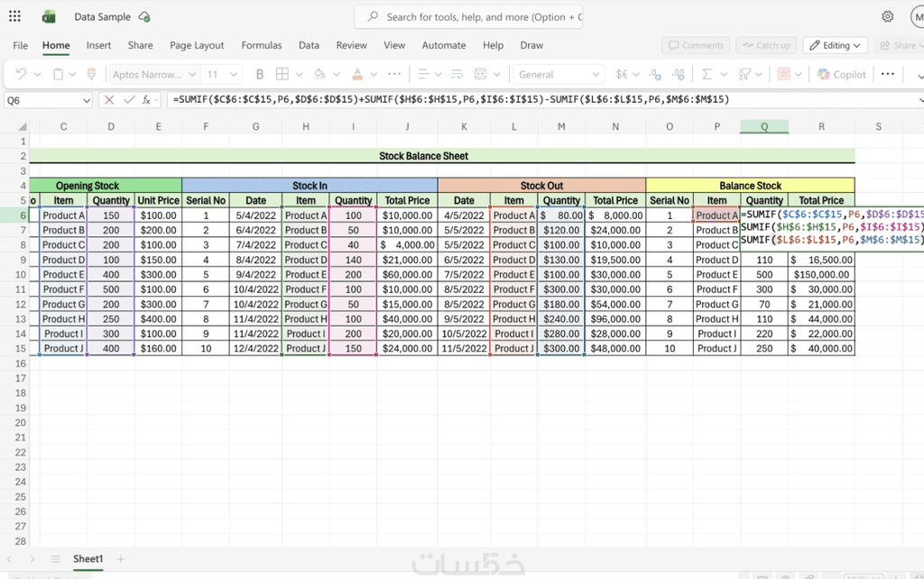The height and width of the screenshot is (579, 924).
Task: Expand the Name Box dropdown for Q6
Action: (x=87, y=100)
